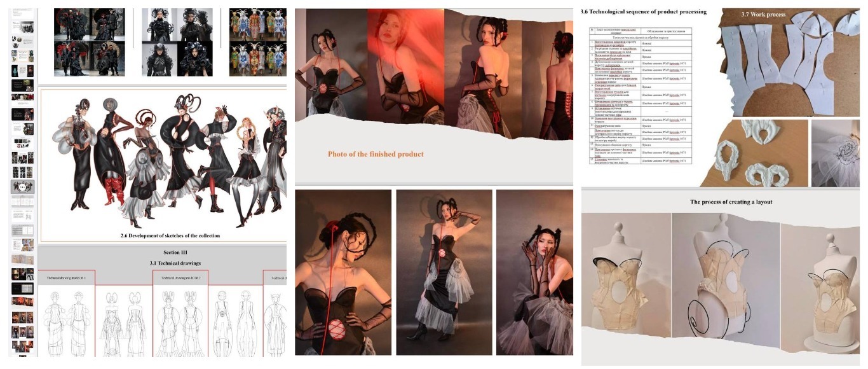
Task: Click 'The process of creating a layout' heading
Action: tap(730, 202)
